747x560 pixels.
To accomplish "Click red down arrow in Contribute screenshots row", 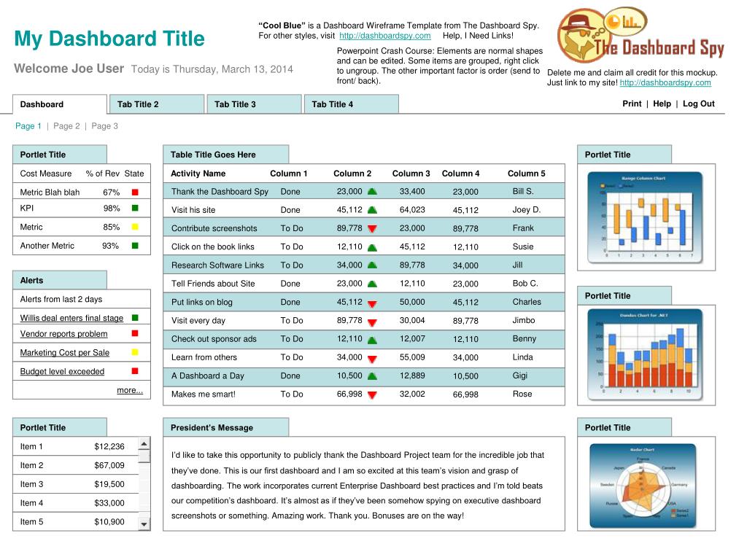I will [x=373, y=228].
